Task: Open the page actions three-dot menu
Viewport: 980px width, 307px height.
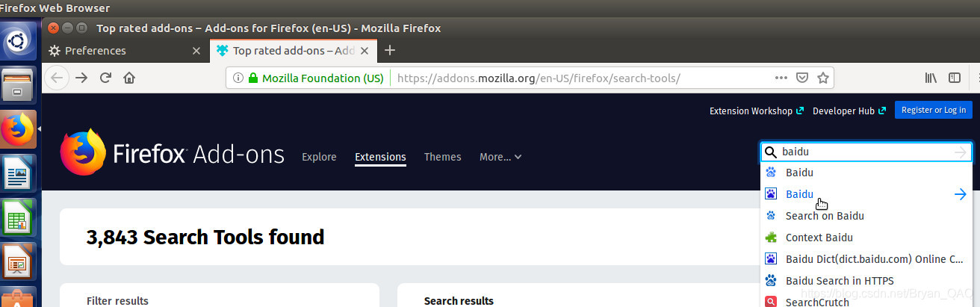Action: point(781,78)
